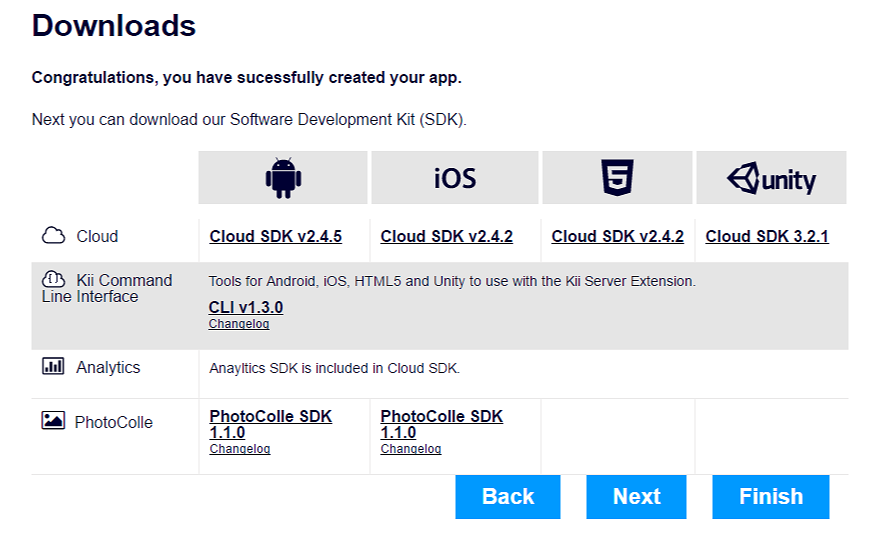Download iOS PhotoColle SDK 1.1.0
Viewport: 887px width, 537px height.
(x=441, y=424)
